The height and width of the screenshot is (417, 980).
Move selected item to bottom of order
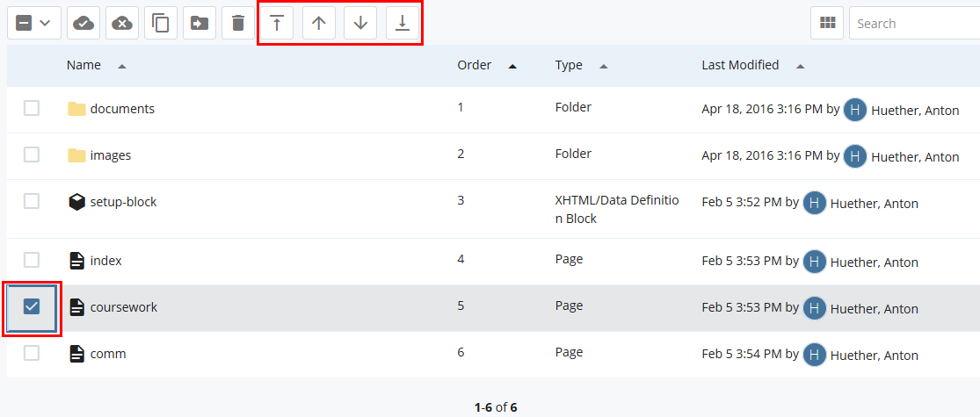(x=403, y=24)
